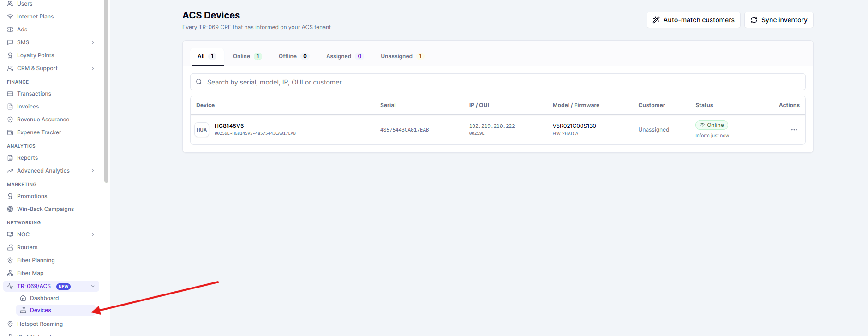Click the Ads sidebar icon
The width and height of the screenshot is (868, 336).
click(10, 30)
